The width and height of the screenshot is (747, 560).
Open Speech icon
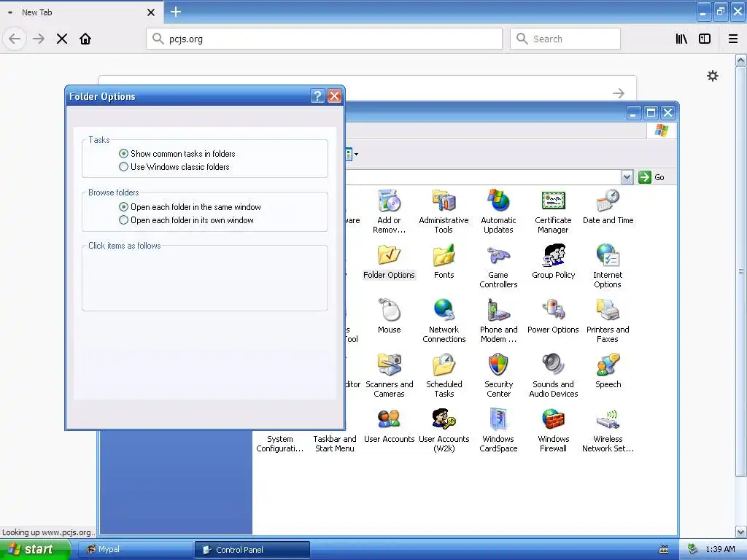[x=608, y=371]
